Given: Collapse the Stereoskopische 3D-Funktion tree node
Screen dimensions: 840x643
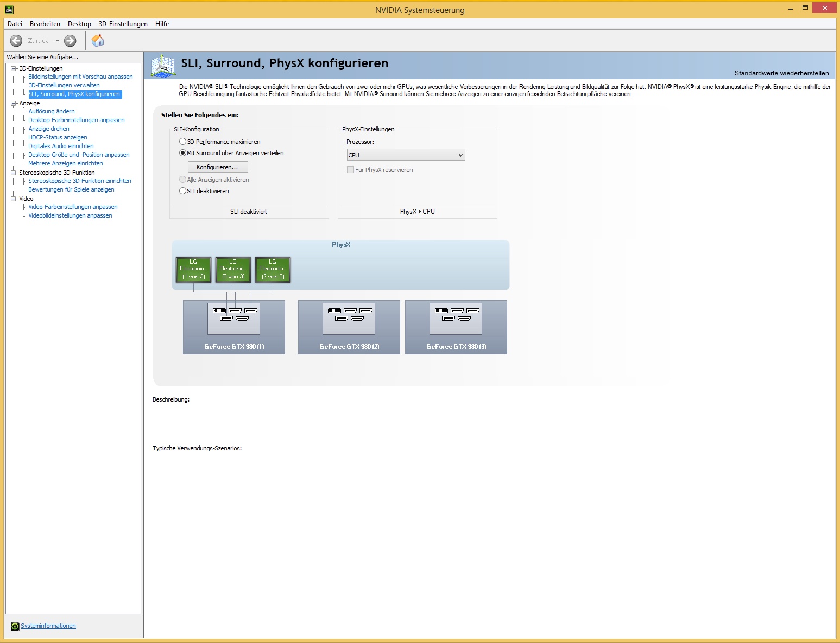Looking at the screenshot, I should pyautogui.click(x=14, y=173).
